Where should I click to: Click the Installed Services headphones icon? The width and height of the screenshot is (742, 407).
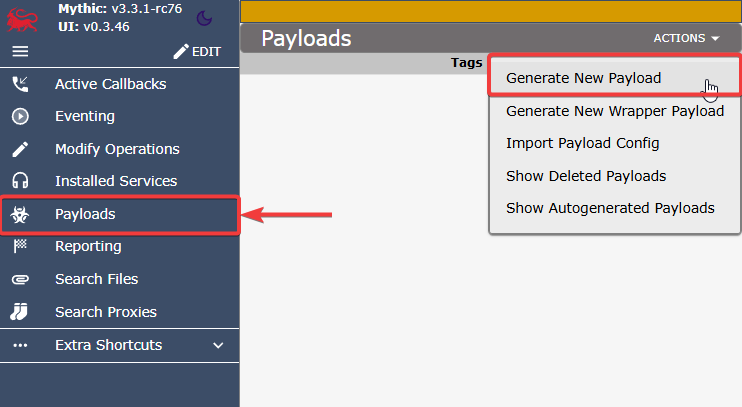[x=20, y=181]
